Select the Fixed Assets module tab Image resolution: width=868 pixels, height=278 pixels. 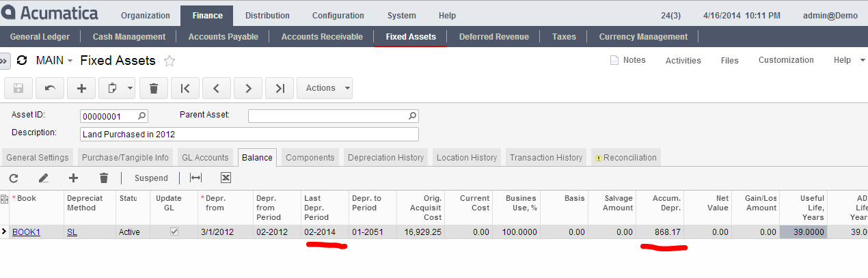click(x=411, y=37)
